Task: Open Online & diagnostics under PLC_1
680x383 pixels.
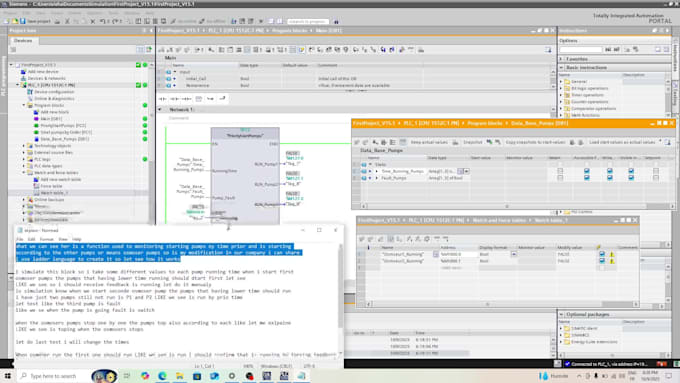Action: click(x=54, y=98)
